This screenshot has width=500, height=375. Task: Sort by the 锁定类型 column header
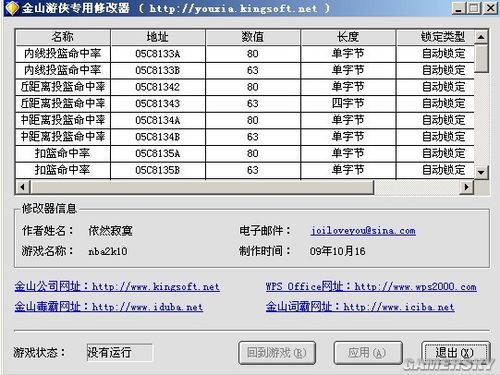tap(436, 37)
